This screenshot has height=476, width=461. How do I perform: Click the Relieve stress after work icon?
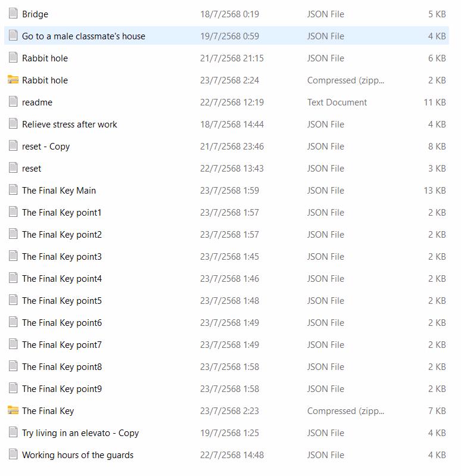(13, 124)
